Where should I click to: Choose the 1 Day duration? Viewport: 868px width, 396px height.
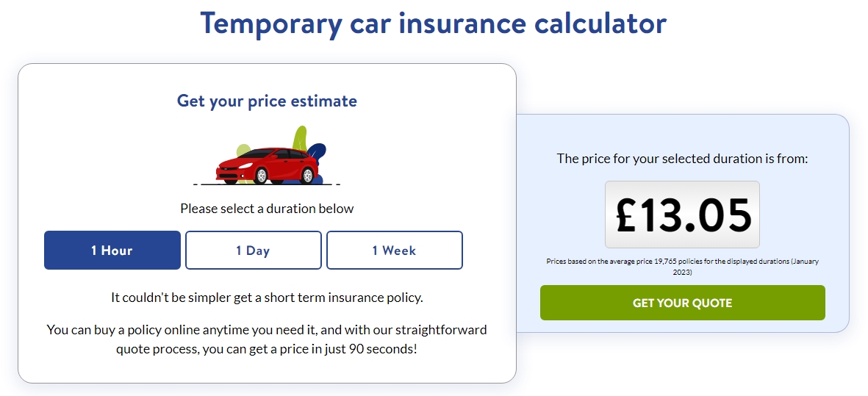[x=253, y=250]
